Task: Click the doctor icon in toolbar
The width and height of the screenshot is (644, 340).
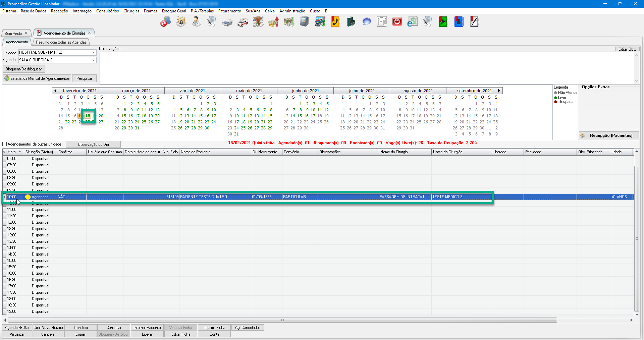Action: pos(196,22)
